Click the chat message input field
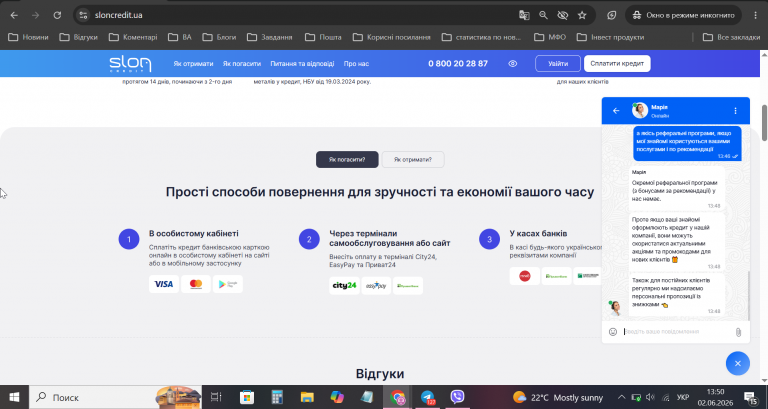The height and width of the screenshot is (409, 768). point(676,332)
